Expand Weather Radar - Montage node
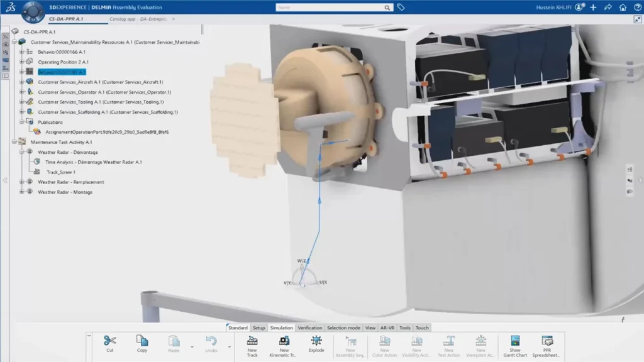The height and width of the screenshot is (362, 644). click(21, 192)
